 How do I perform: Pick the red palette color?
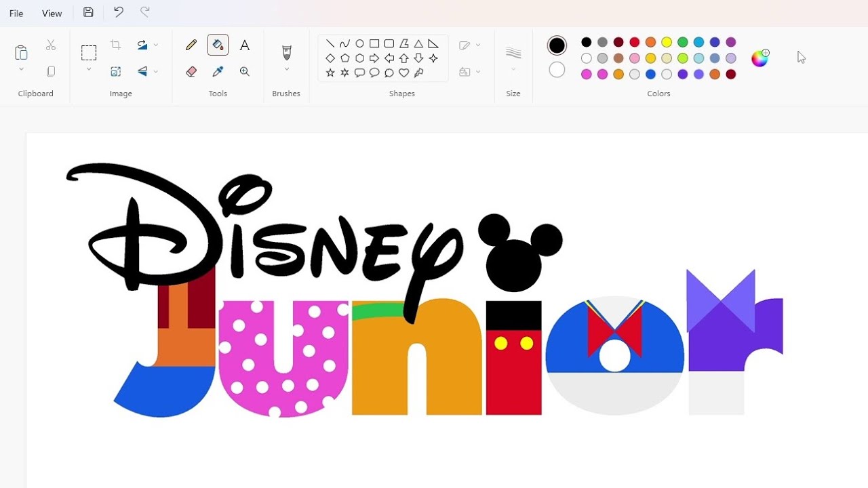tap(635, 42)
